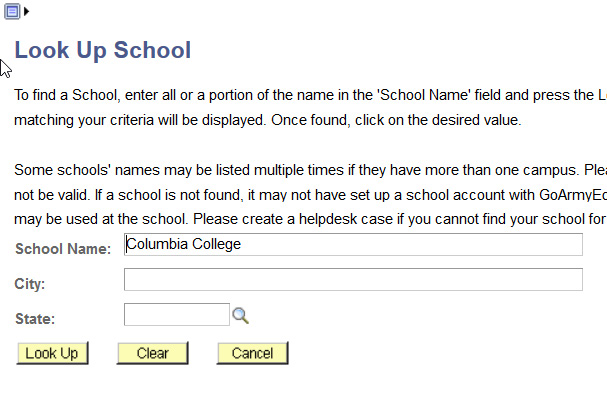This screenshot has height=404, width=607.
Task: Select the State input box
Action: click(177, 315)
